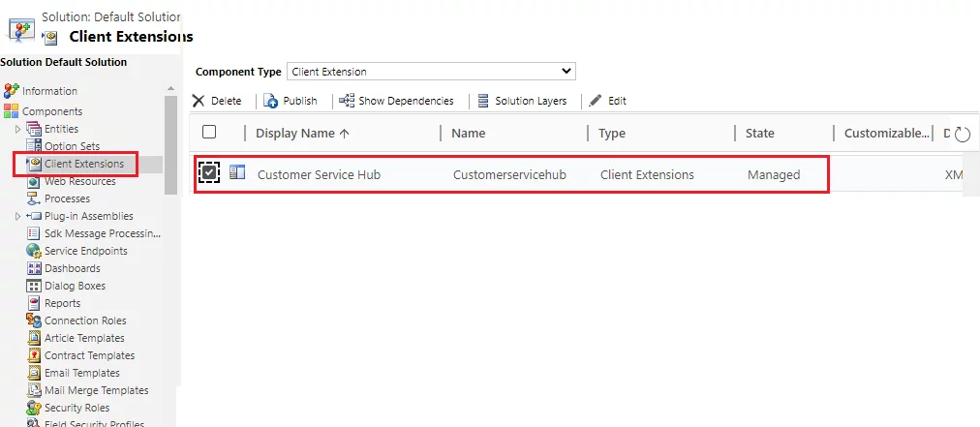Open Article Templates list
The height and width of the screenshot is (427, 980).
pyautogui.click(x=84, y=339)
